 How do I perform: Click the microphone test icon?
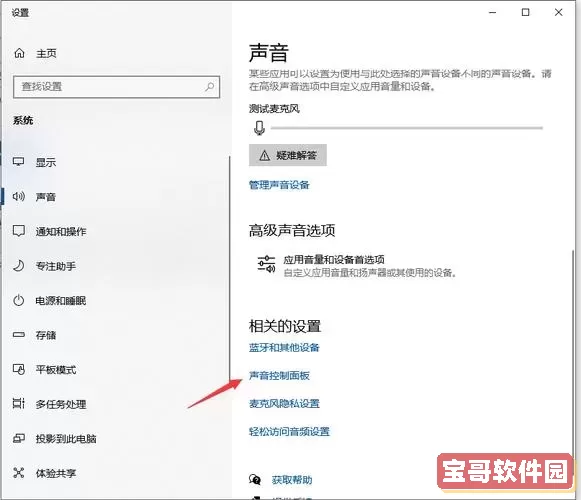pyautogui.click(x=259, y=128)
